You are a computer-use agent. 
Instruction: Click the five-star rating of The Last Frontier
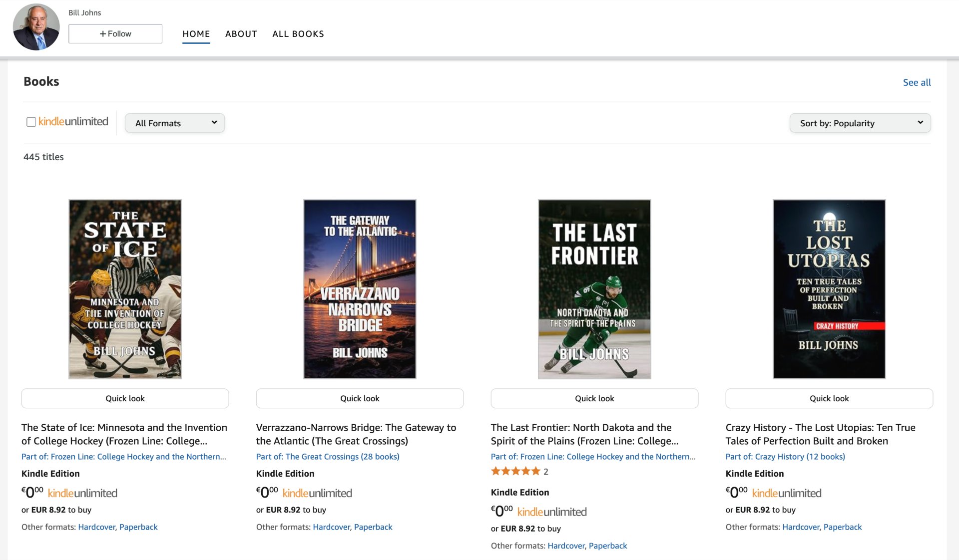pos(515,471)
